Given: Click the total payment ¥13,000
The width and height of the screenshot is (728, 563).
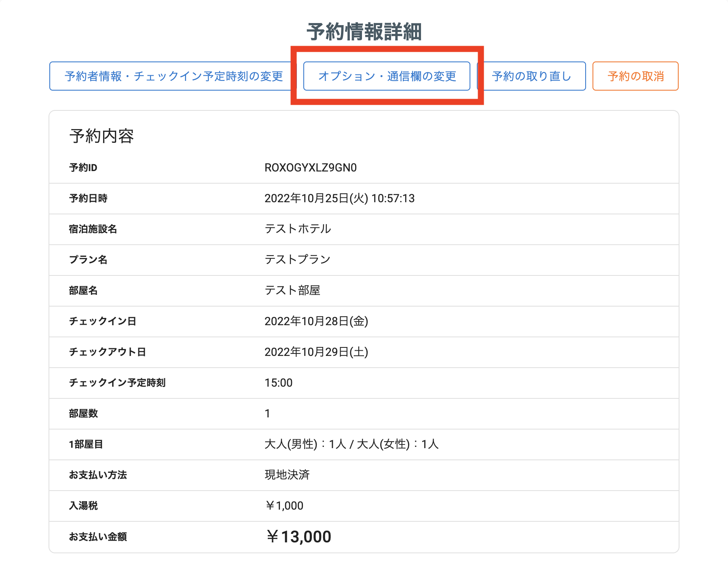Looking at the screenshot, I should [298, 537].
